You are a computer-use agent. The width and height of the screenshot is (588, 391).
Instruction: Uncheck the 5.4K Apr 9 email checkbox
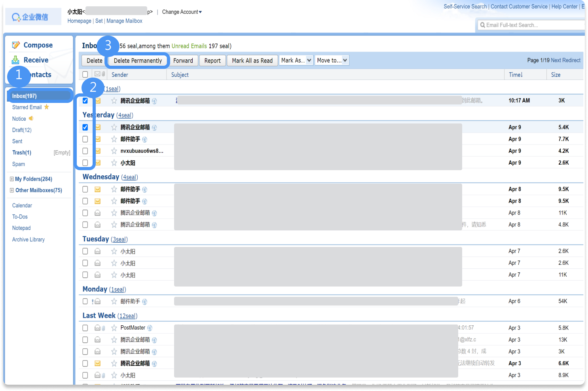[x=85, y=127]
